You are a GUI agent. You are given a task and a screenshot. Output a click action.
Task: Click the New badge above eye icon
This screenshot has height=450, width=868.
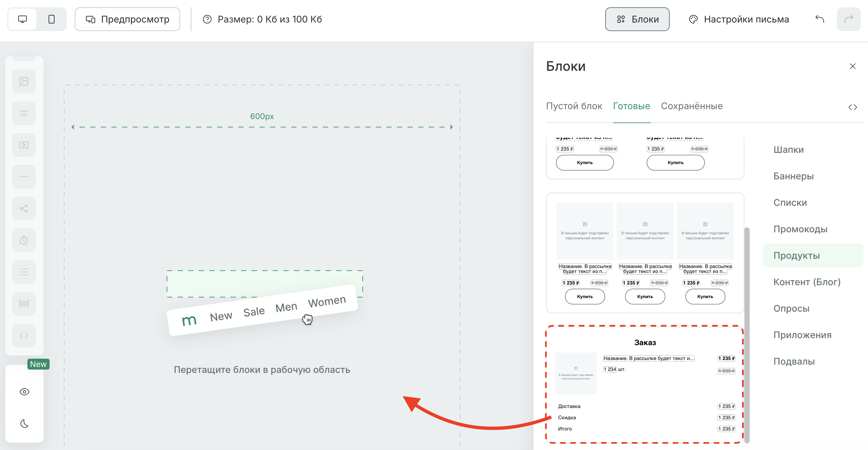38,364
